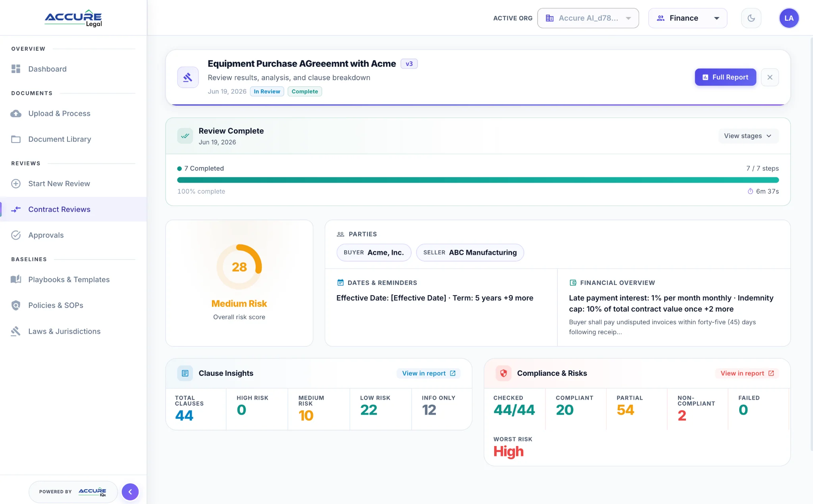Navigate to Approvals
Viewport: 813px width, 504px height.
(73, 235)
